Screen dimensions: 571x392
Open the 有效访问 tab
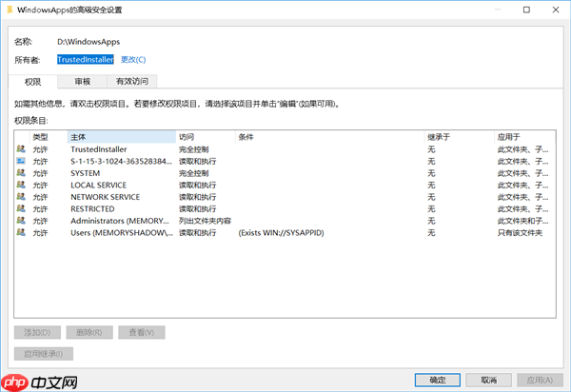click(132, 82)
